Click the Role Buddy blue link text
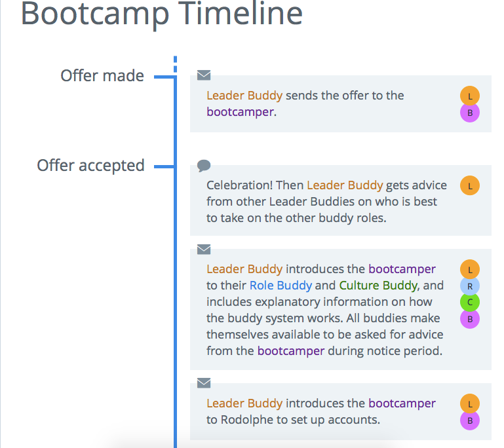This screenshot has height=448, width=504. pyautogui.click(x=281, y=286)
